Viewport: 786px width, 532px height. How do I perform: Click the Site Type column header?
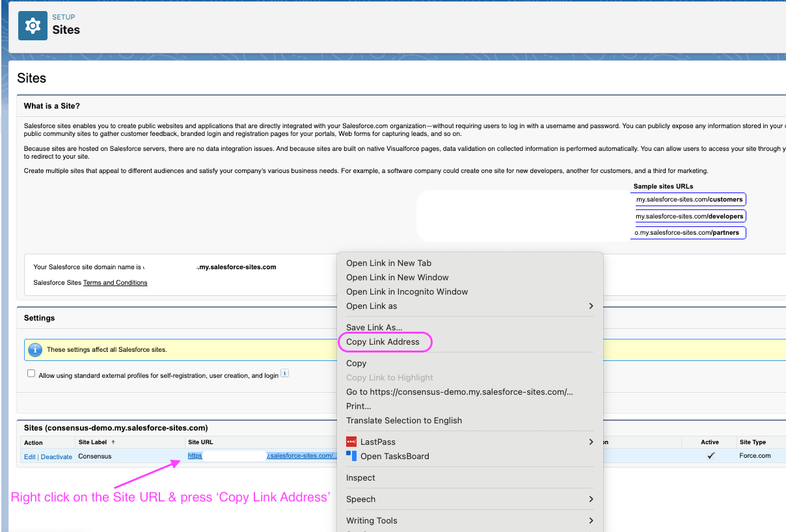click(753, 442)
